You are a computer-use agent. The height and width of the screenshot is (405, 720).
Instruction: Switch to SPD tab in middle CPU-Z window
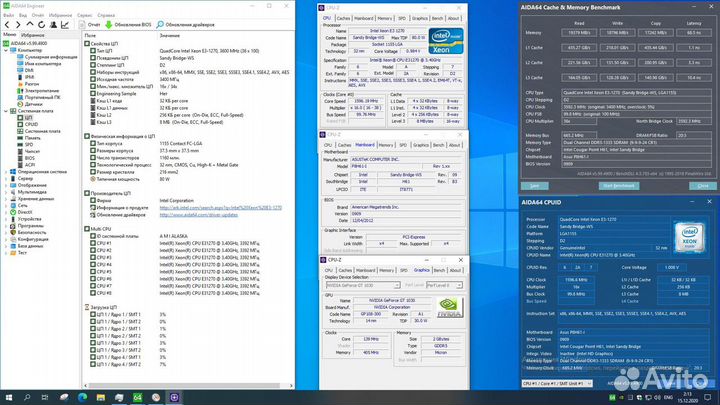coord(403,145)
